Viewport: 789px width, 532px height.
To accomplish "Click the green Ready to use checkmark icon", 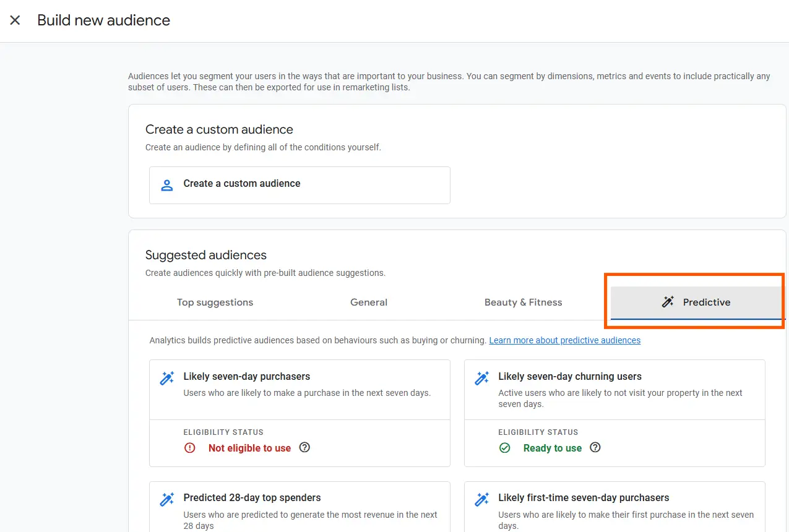I will coord(505,448).
